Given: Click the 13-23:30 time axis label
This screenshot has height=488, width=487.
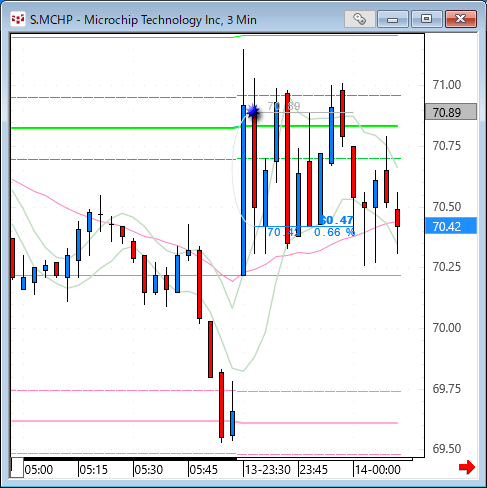Looking at the screenshot, I should point(268,470).
